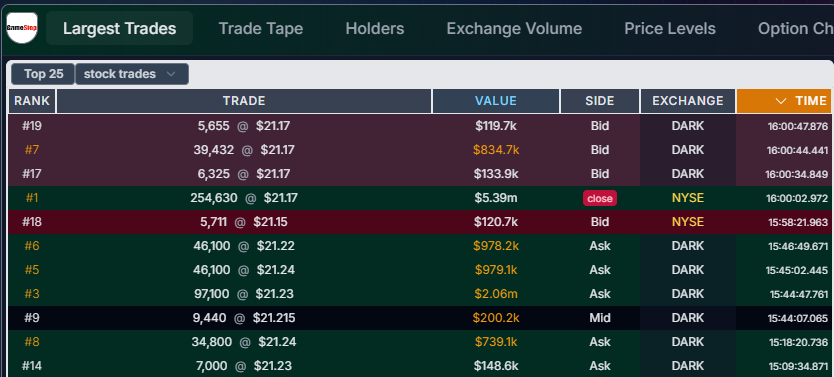Click time 16:00:02.972

pos(797,198)
